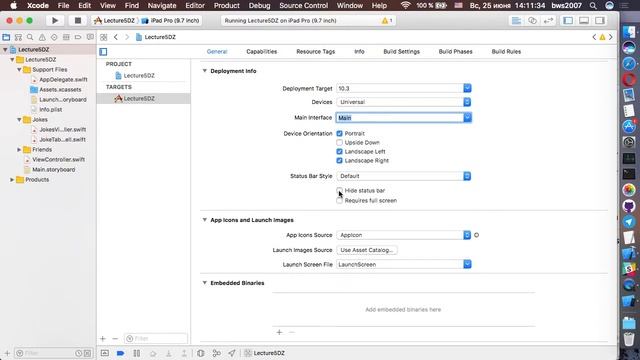Viewport: 640px width, 360px height.
Task: Toggle the Navigator panel visibility
Action: (x=568, y=20)
